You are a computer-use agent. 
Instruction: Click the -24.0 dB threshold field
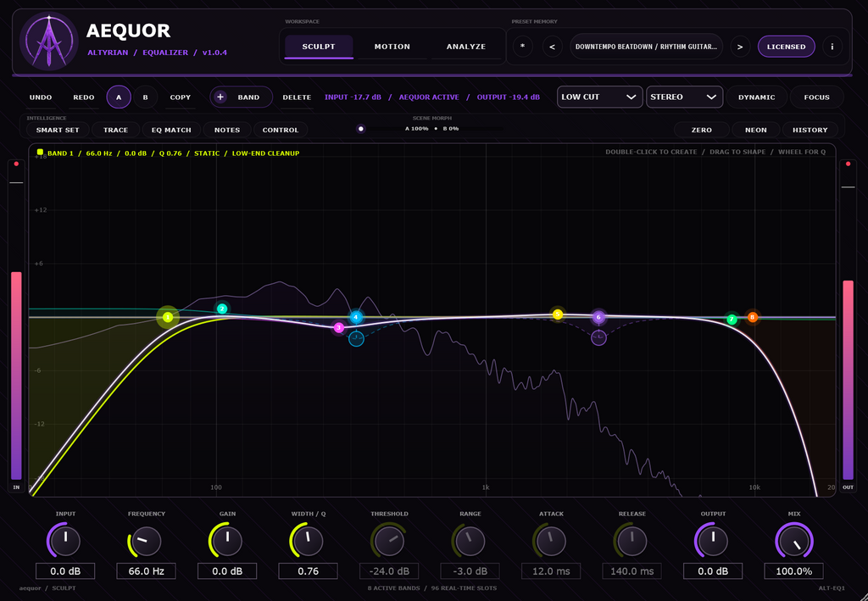(389, 571)
